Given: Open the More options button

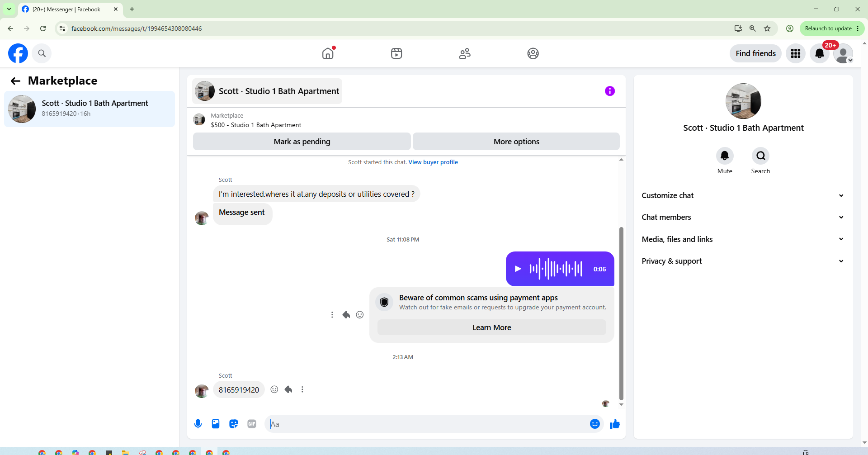Looking at the screenshot, I should (516, 142).
